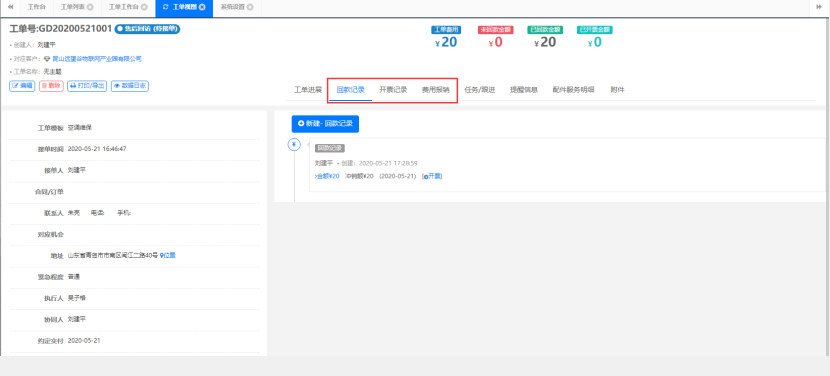Screen dimensions: 830x376
Task: Click 冲销额¥20 text in record
Action: 359,176
